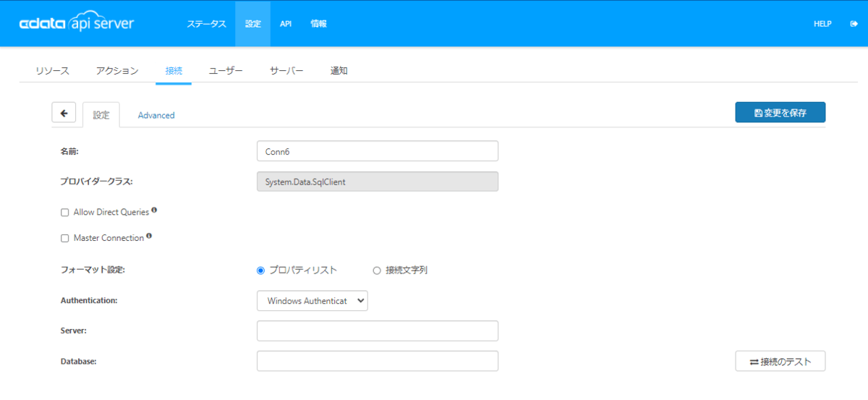The width and height of the screenshot is (868, 400).
Task: Open the HELP link
Action: (x=822, y=24)
